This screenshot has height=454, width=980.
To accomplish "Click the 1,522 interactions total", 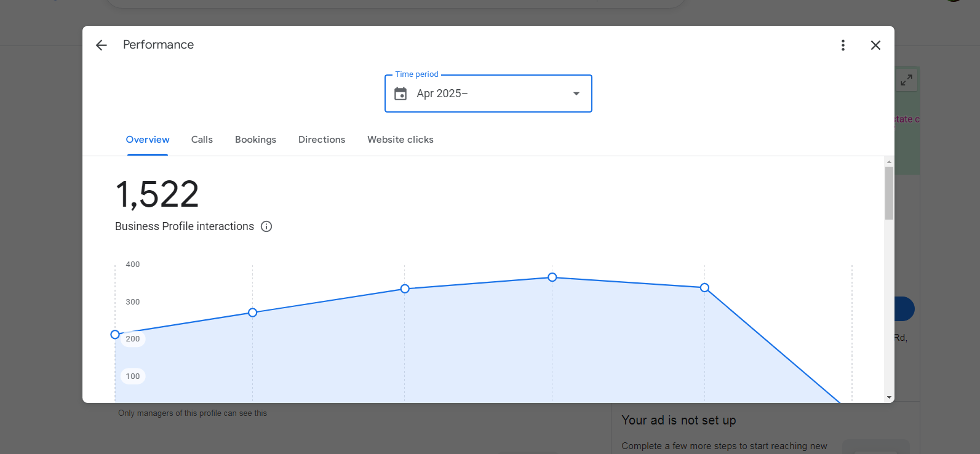I will point(157,194).
